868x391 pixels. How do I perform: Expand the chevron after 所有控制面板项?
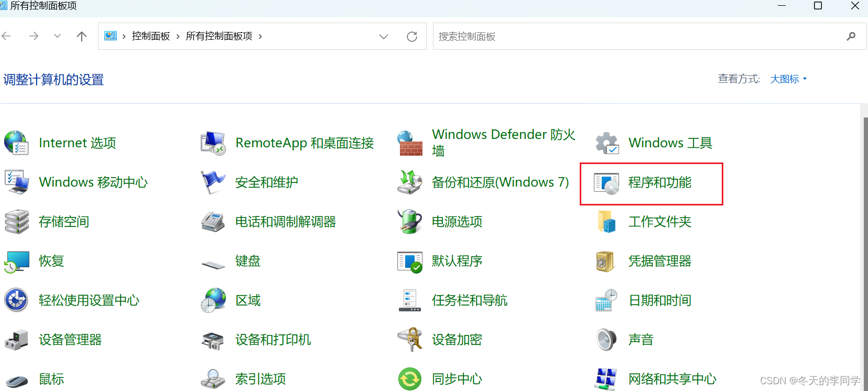point(260,36)
